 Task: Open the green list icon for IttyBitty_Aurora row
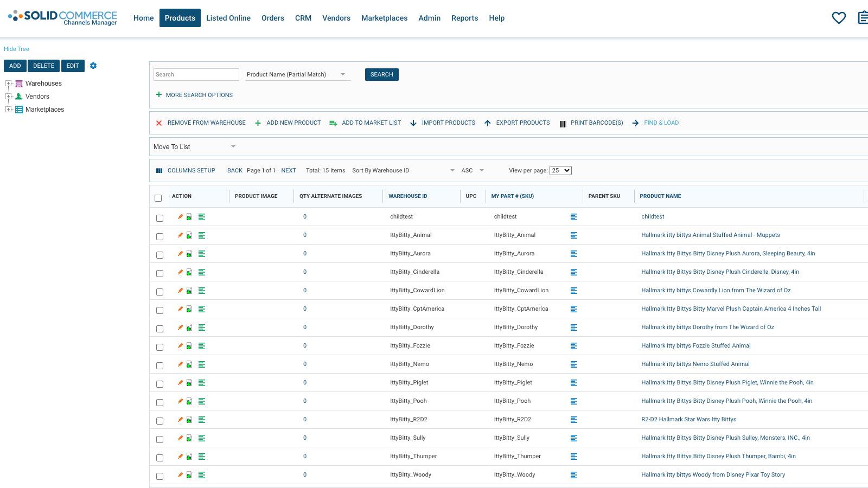[202, 253]
